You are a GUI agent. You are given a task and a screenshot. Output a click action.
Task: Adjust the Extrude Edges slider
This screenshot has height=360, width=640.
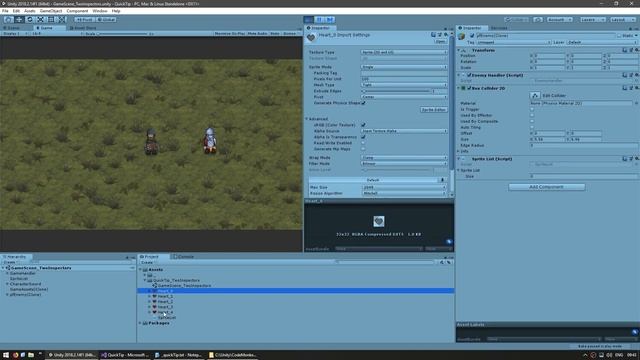[396, 91]
